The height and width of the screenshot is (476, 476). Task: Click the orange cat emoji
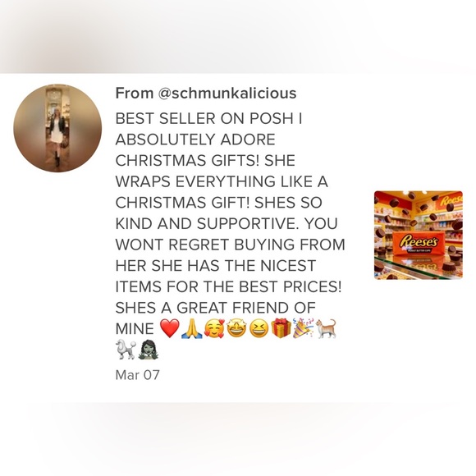point(326,328)
